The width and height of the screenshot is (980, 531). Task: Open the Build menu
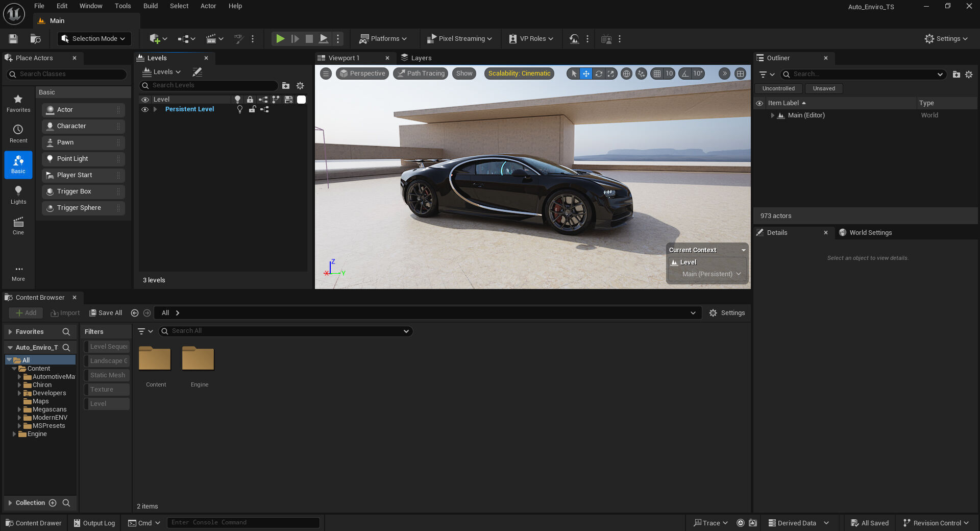pos(150,6)
